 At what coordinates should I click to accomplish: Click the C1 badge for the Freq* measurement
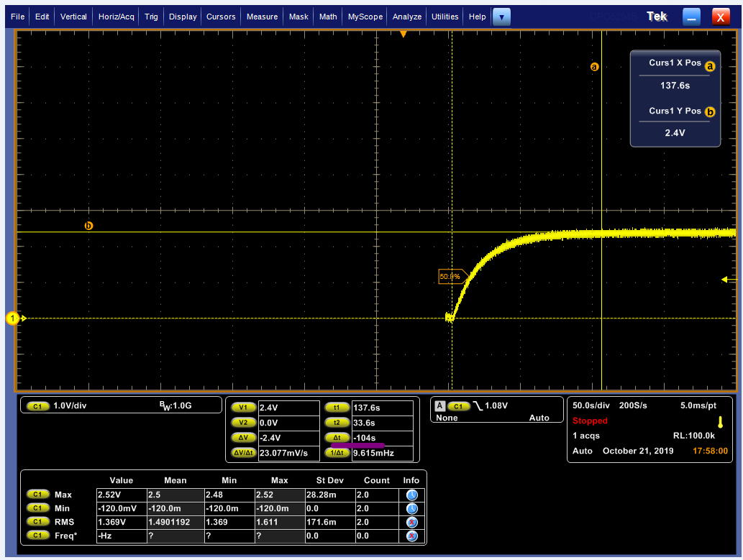tap(38, 536)
